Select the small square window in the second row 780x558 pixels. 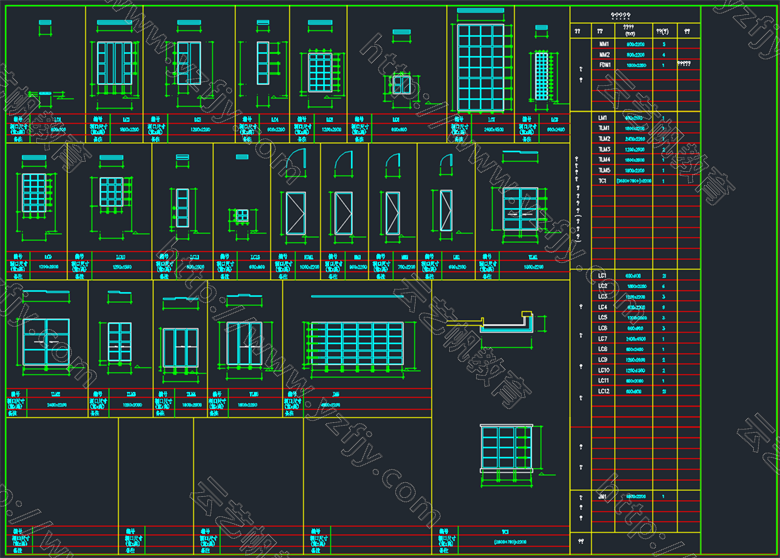(x=240, y=215)
